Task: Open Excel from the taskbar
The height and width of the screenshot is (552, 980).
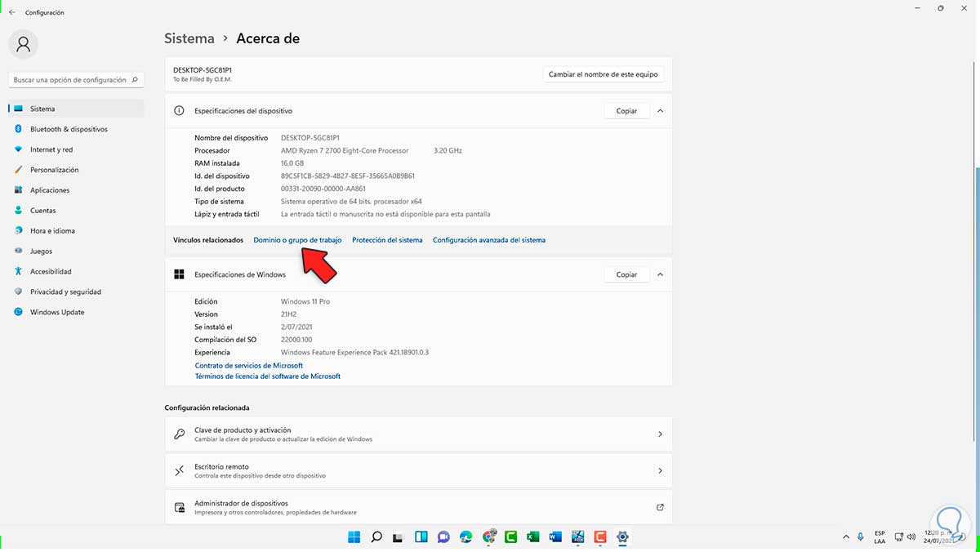Action: coord(533,536)
